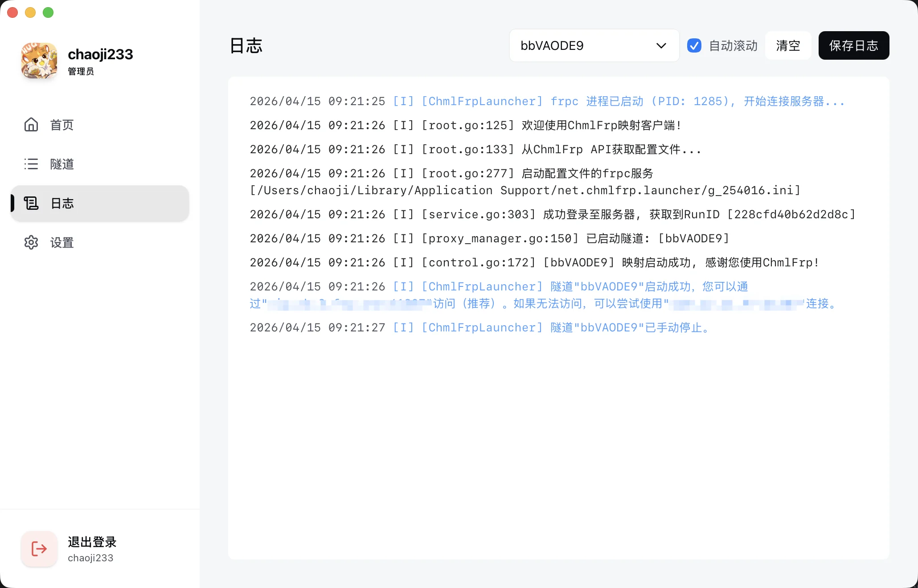Click the tunnel list icon
The image size is (918, 588).
tap(31, 164)
